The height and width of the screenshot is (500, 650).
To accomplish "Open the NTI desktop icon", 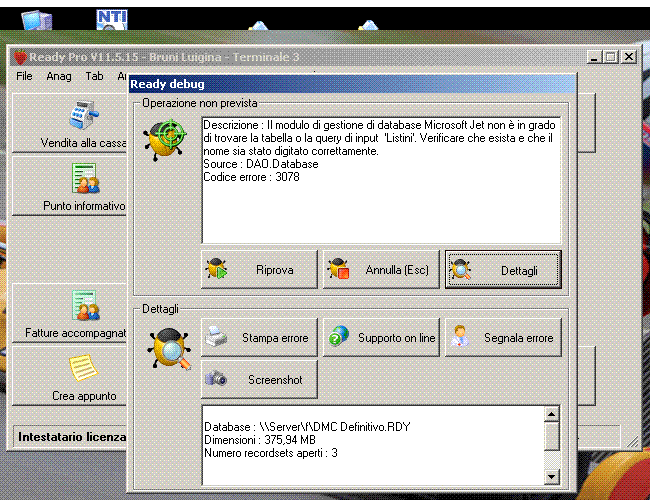I will click(x=112, y=19).
